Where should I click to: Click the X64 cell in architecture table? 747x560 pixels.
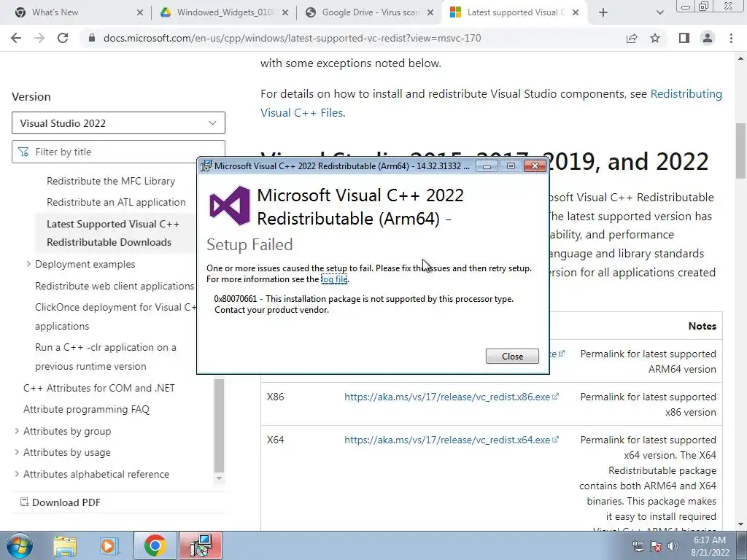275,440
